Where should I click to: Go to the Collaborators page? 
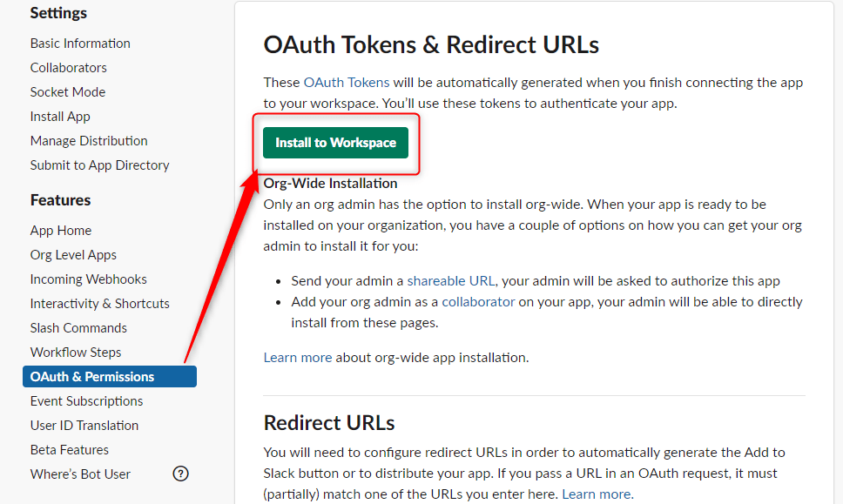tap(68, 68)
